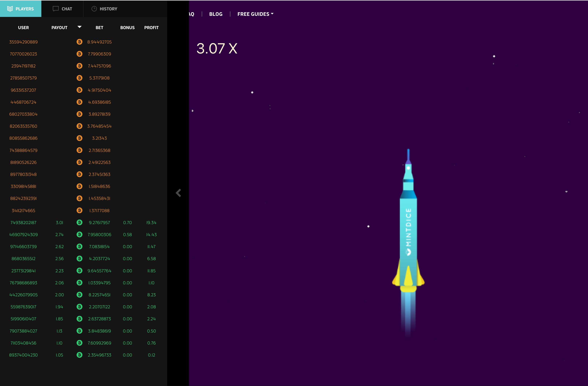Viewport: 588px width, 386px height.
Task: Click Bitcoin icon for user 81890526226
Action: click(x=79, y=162)
